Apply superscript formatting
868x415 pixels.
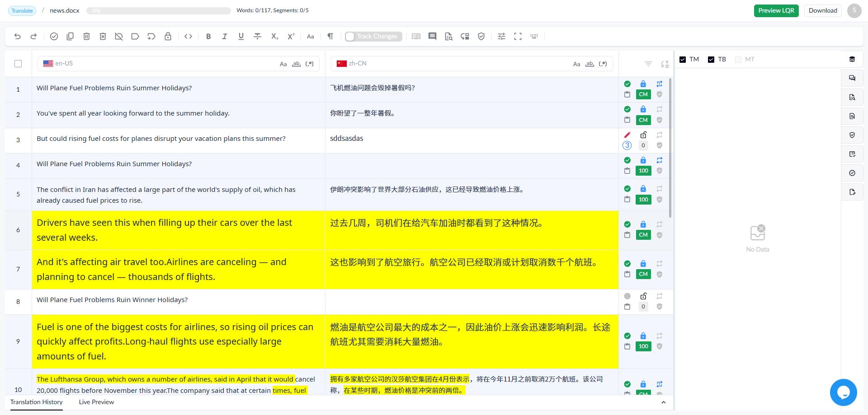point(291,37)
